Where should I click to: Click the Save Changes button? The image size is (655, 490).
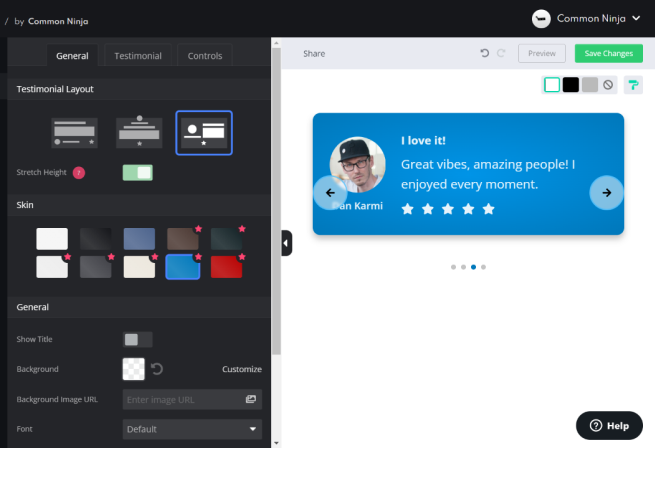(x=609, y=53)
